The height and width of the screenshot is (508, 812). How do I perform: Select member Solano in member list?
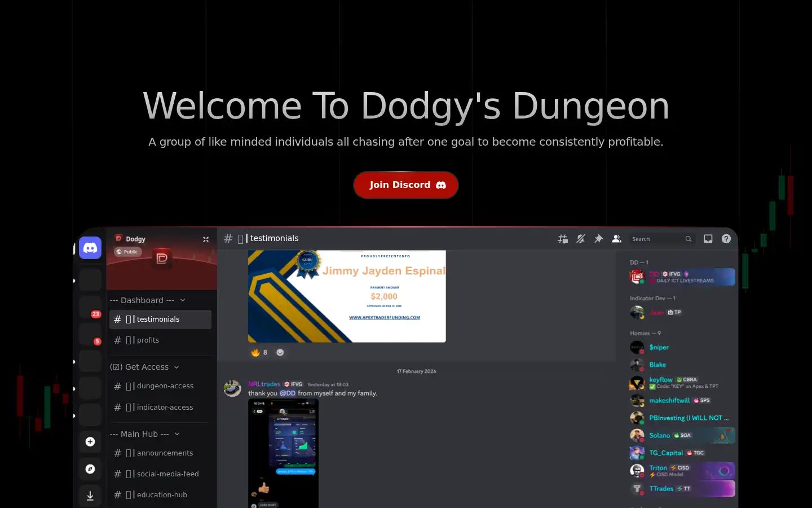(682, 436)
